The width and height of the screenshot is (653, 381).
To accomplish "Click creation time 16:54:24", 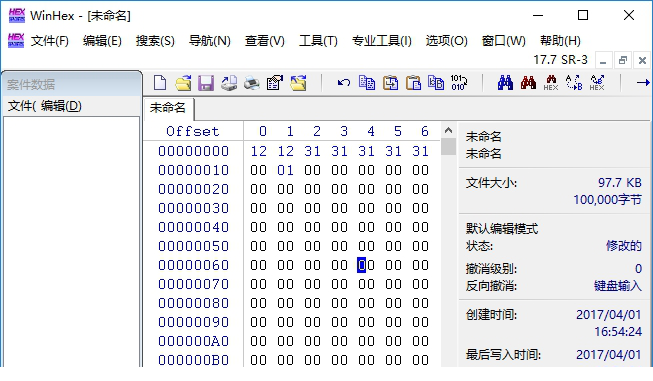I will pyautogui.click(x=618, y=332).
